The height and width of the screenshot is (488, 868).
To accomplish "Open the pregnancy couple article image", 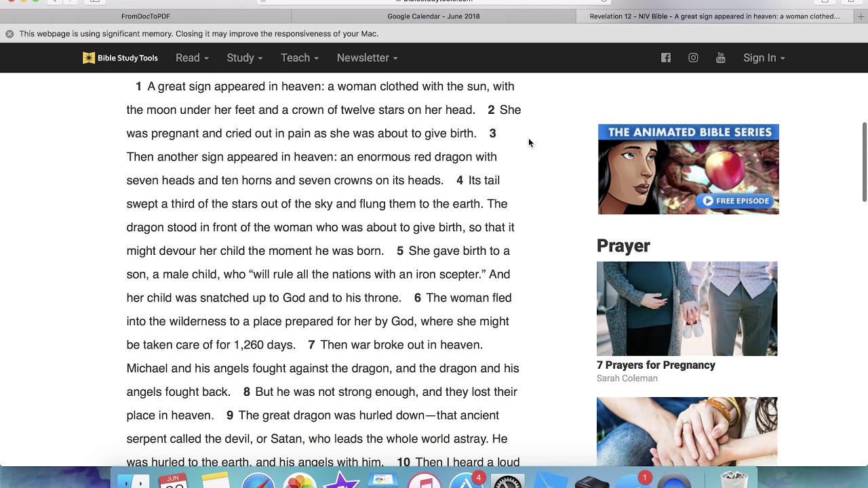I will point(687,308).
